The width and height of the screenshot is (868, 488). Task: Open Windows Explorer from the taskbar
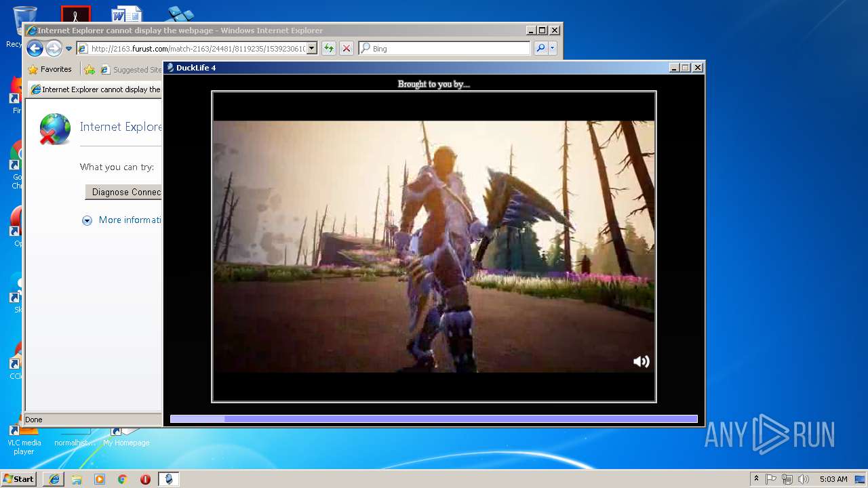[x=77, y=479]
